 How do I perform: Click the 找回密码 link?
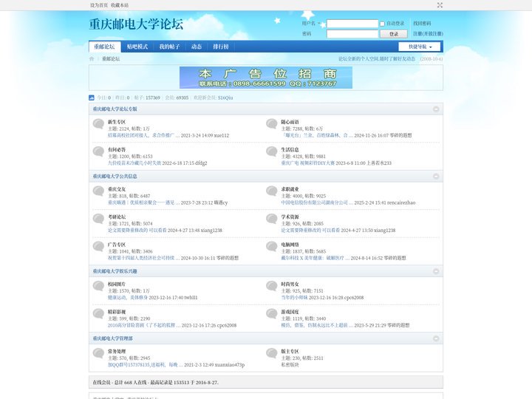click(422, 24)
